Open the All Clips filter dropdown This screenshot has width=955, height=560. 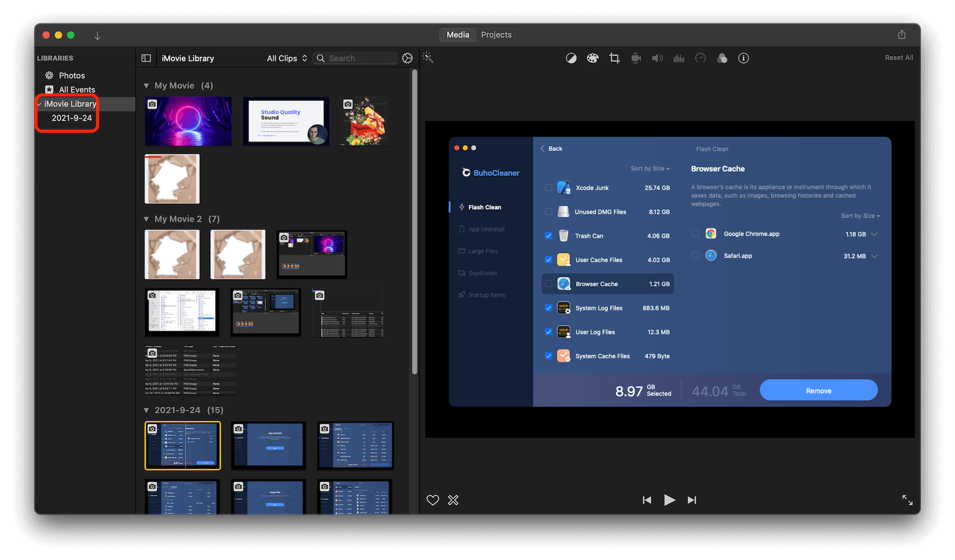pyautogui.click(x=287, y=58)
